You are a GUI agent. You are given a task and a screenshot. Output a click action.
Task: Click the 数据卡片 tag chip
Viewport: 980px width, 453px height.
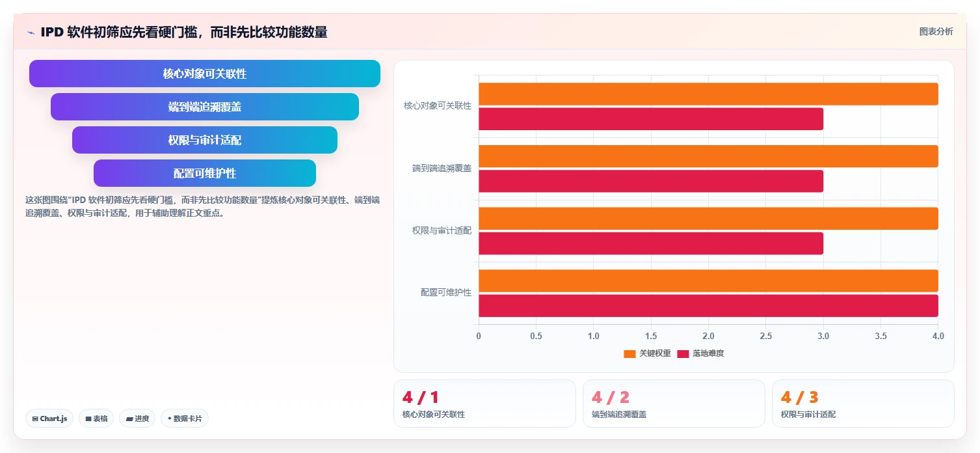(185, 419)
